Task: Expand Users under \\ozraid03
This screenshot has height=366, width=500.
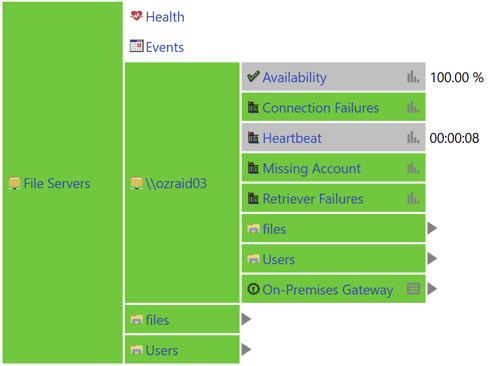Action: click(432, 258)
